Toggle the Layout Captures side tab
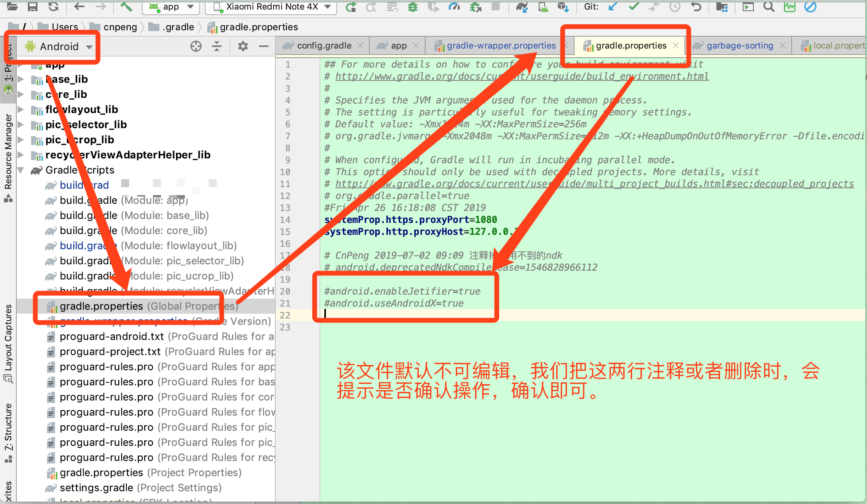Viewport: 867px width, 504px height. (x=8, y=343)
